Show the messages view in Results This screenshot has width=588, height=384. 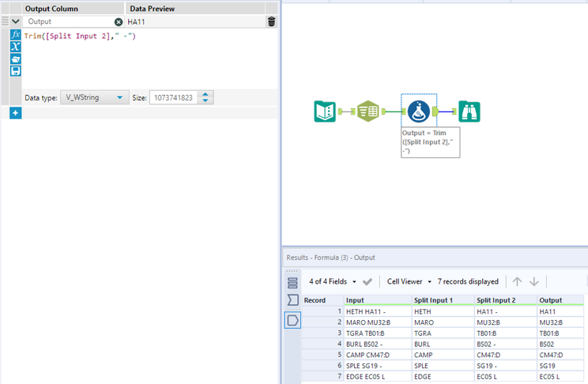click(292, 282)
